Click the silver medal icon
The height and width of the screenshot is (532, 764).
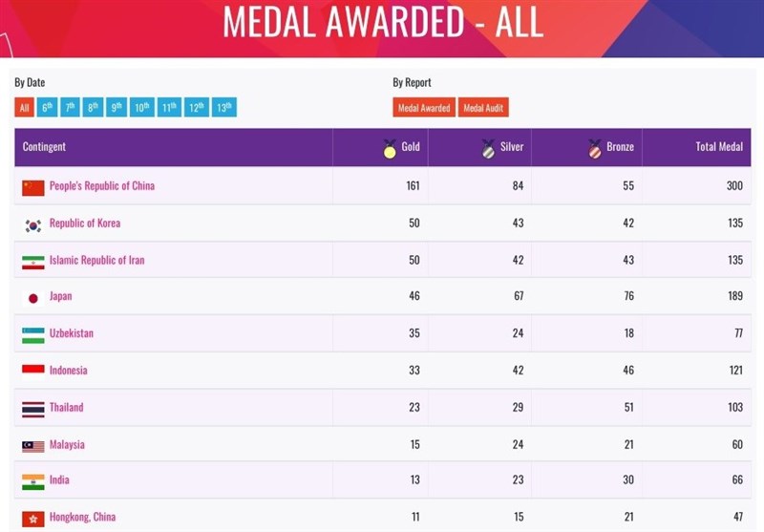490,148
